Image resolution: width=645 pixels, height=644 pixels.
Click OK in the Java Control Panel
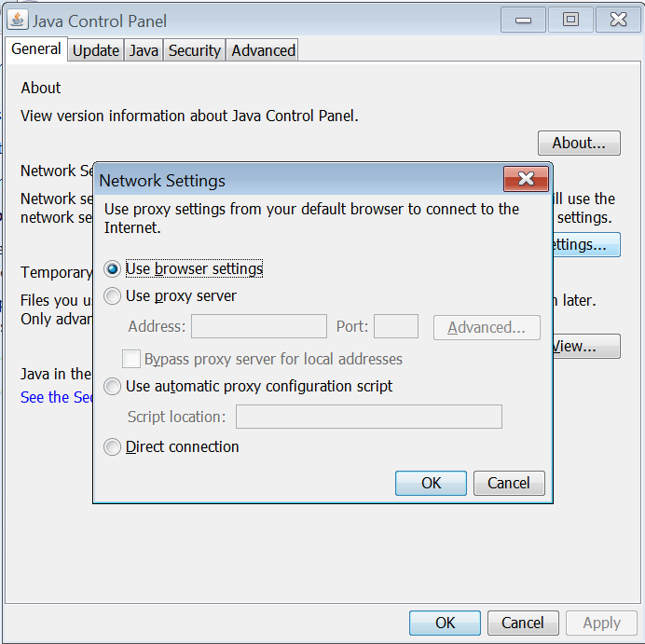click(445, 623)
